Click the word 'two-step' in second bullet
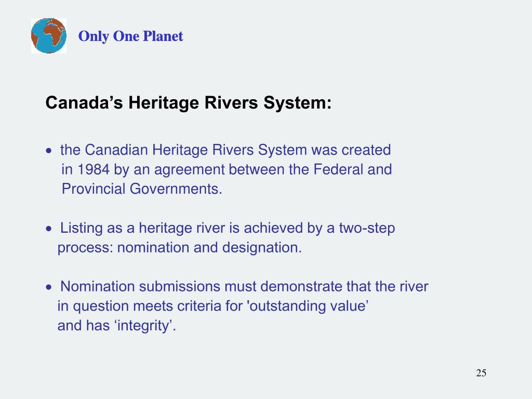This screenshot has height=399, width=532. [367, 229]
